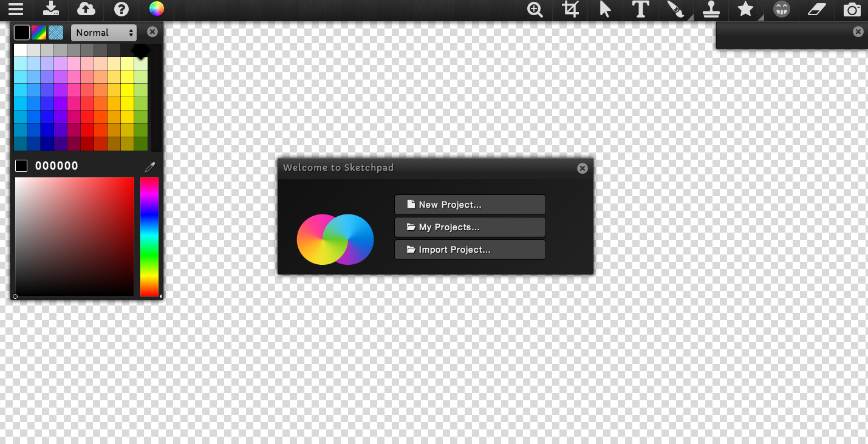Select the zoom magnifier tool
This screenshot has width=868, height=444.
[x=535, y=10]
